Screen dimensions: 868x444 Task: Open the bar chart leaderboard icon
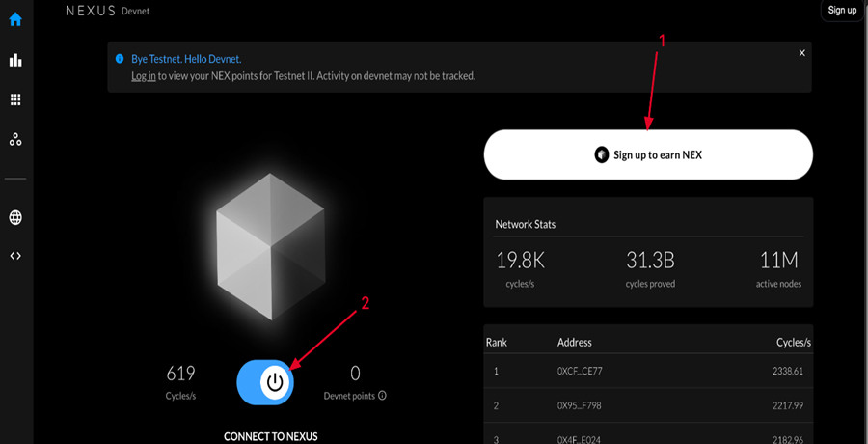(x=15, y=60)
